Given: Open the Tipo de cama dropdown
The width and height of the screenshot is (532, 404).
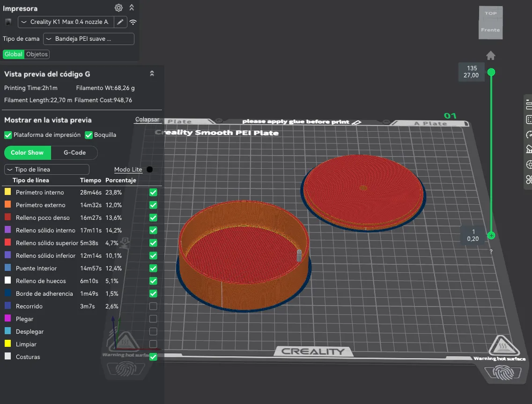Looking at the screenshot, I should 89,39.
